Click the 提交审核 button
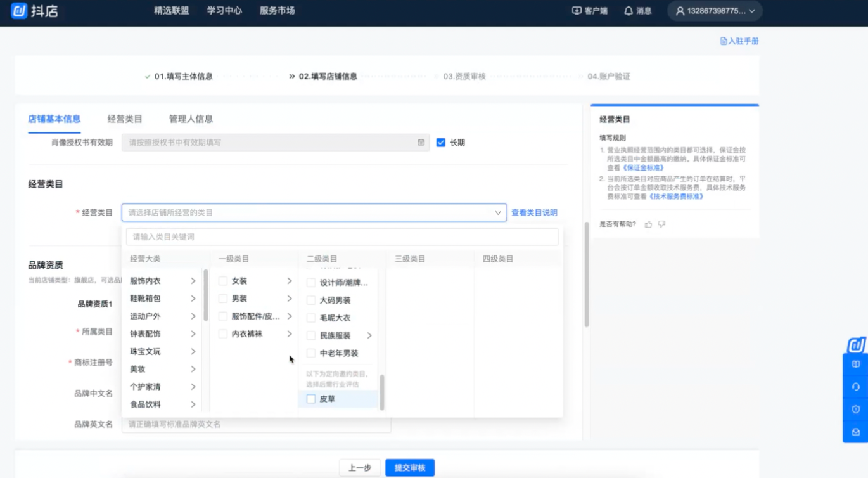The image size is (868, 478). [410, 468]
